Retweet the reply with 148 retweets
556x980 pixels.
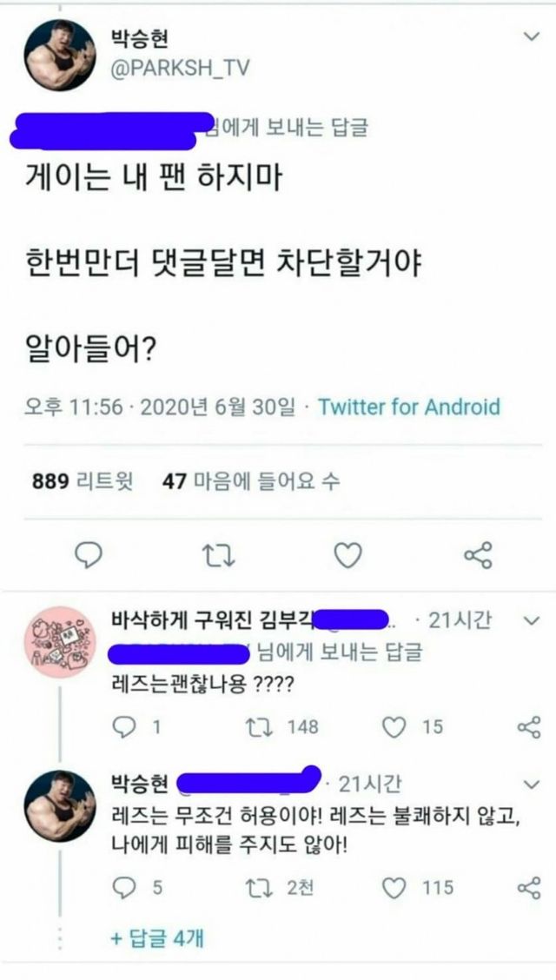(258, 726)
